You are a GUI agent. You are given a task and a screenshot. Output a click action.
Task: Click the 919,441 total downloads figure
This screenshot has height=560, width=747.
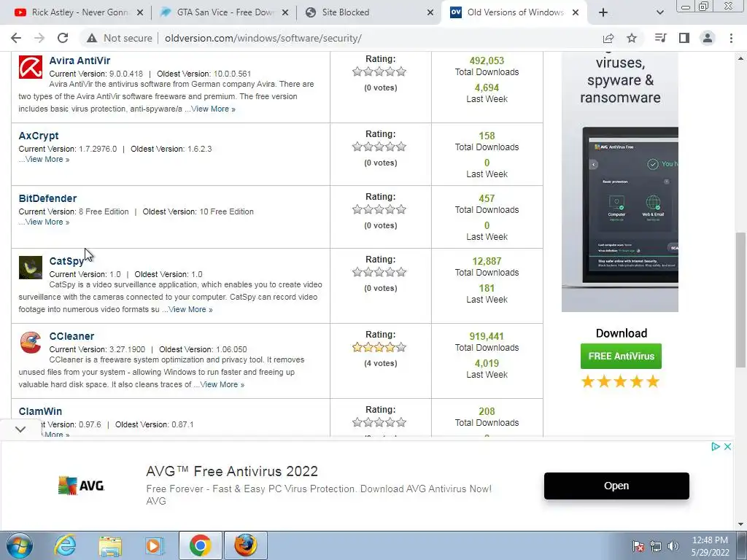(487, 336)
